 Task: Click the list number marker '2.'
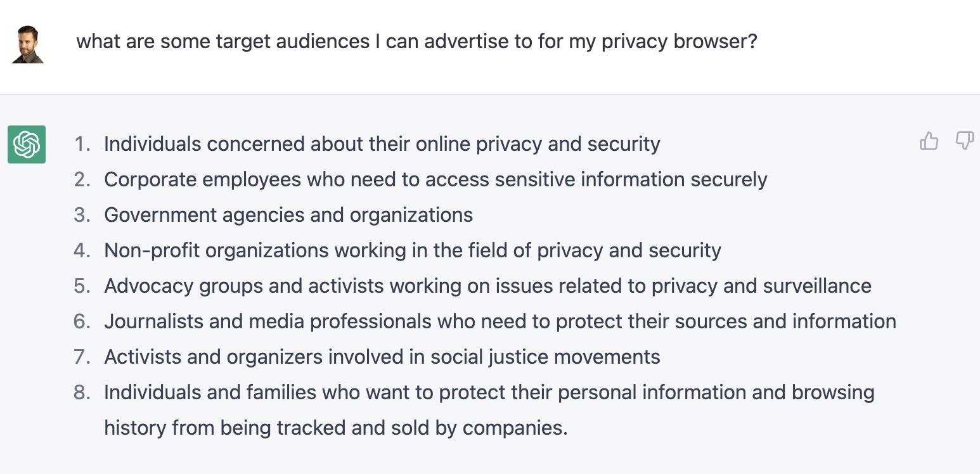pyautogui.click(x=83, y=180)
